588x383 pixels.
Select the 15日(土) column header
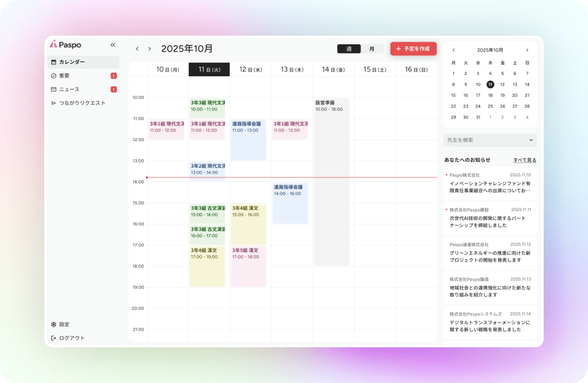[x=375, y=69]
